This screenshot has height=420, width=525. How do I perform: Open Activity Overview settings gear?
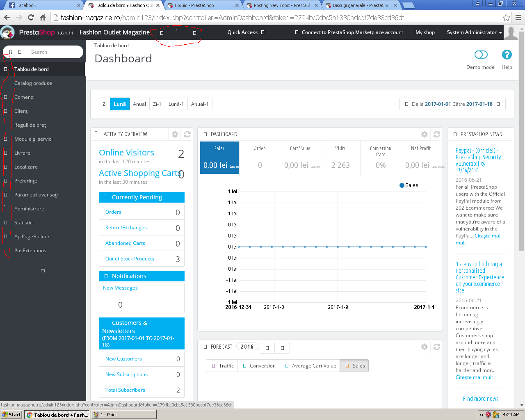click(x=175, y=134)
